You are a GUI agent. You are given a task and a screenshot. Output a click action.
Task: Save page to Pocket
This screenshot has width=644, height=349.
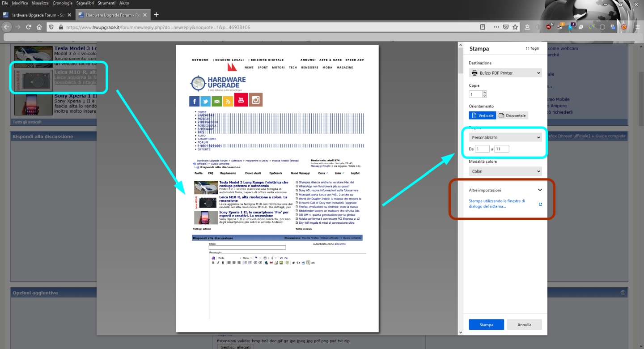pyautogui.click(x=506, y=27)
